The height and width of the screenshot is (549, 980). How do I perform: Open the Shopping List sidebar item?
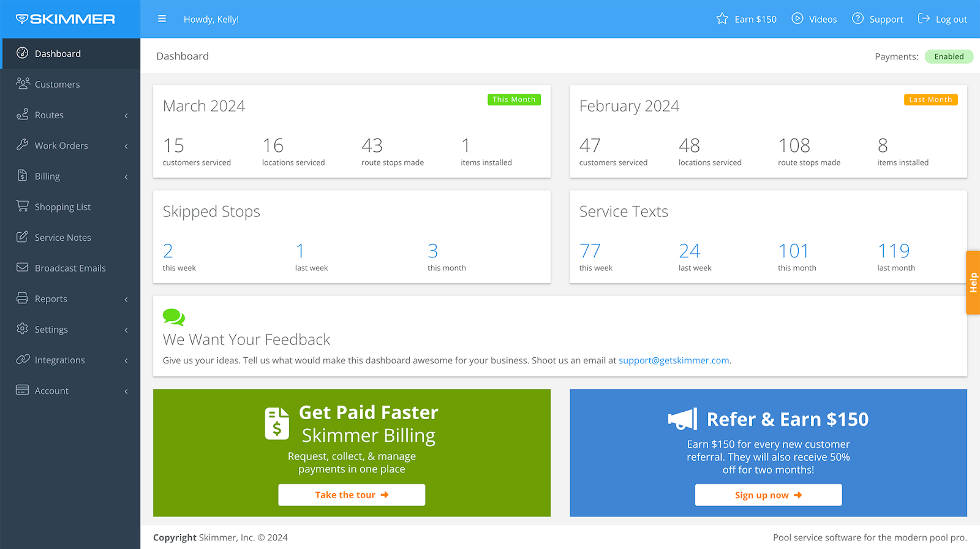pyautogui.click(x=70, y=206)
